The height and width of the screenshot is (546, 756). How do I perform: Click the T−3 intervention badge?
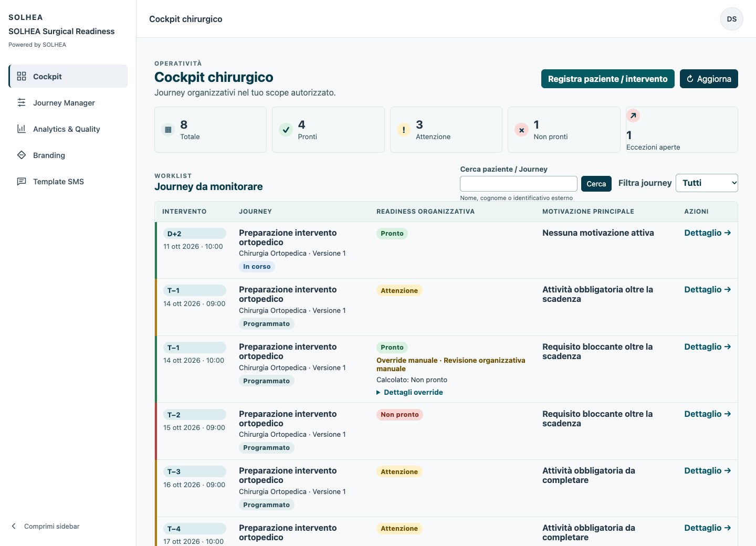(x=195, y=471)
